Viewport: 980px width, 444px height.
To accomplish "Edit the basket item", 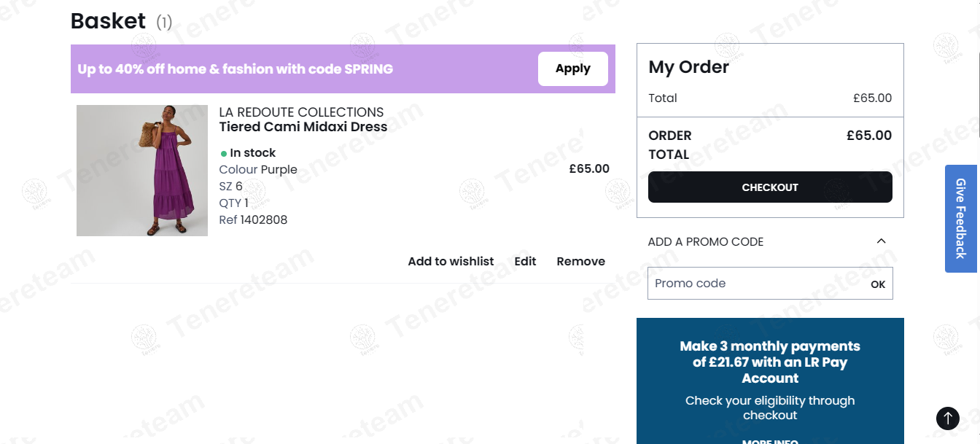I will point(525,262).
